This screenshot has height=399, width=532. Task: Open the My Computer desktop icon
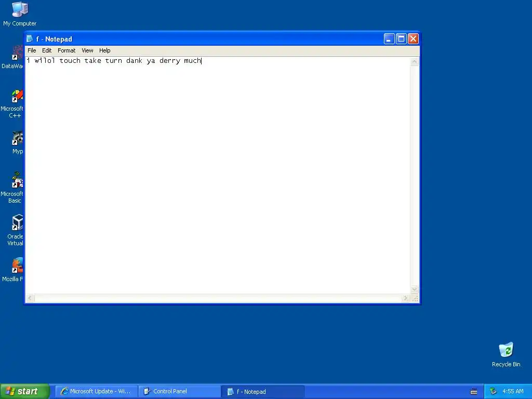[x=20, y=14]
